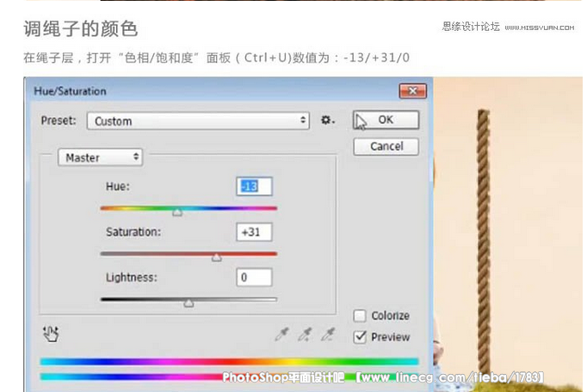Select the first eyedropper tool
Viewport: 587px width, 392px height.
tap(281, 334)
